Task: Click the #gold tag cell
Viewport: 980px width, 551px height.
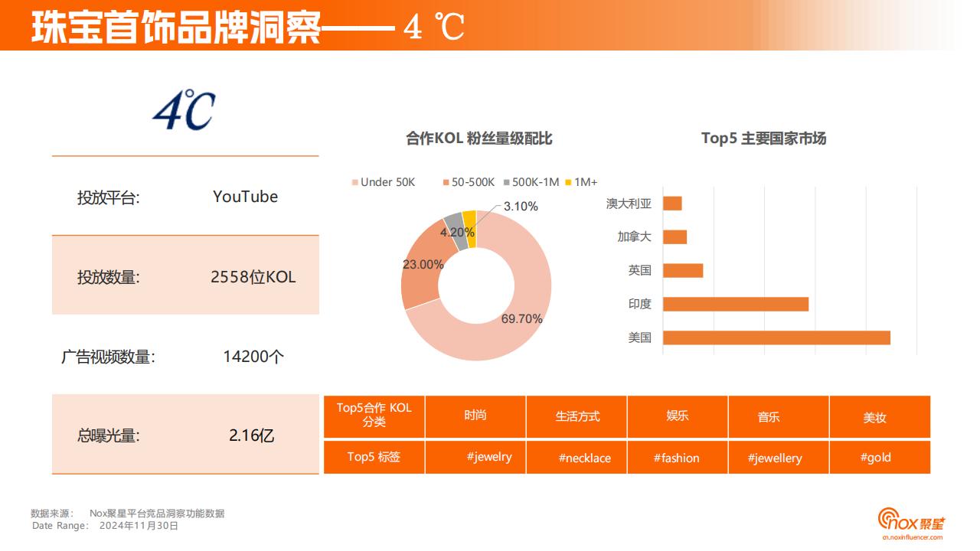Action: tap(880, 457)
